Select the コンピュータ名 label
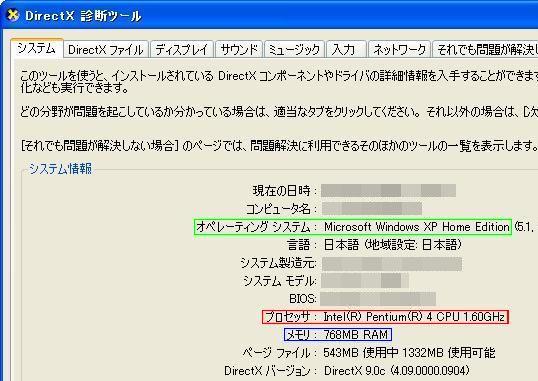 pyautogui.click(x=281, y=209)
